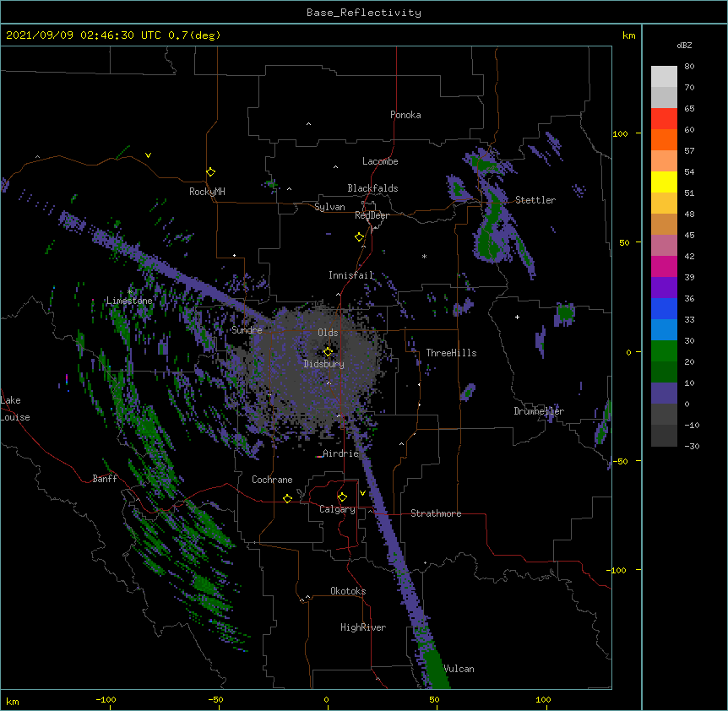Click the Drumheller label
728x711 pixels.
[x=539, y=411]
